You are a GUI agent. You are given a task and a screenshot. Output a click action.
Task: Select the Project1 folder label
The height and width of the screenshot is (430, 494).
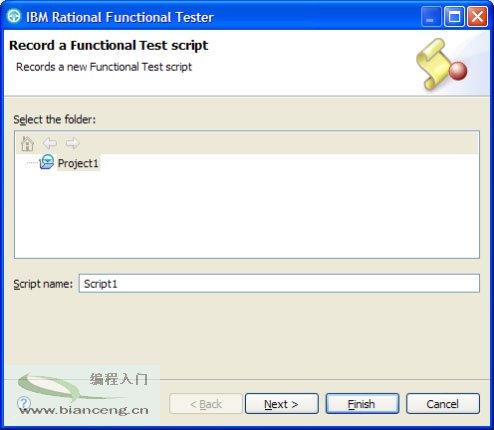tap(78, 163)
